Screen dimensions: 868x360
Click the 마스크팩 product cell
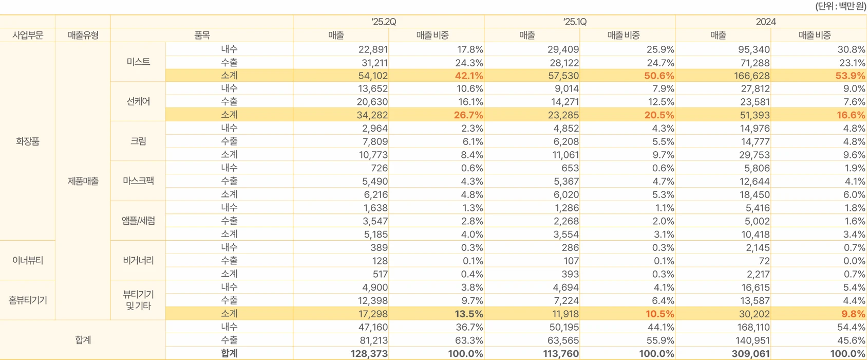pos(138,181)
